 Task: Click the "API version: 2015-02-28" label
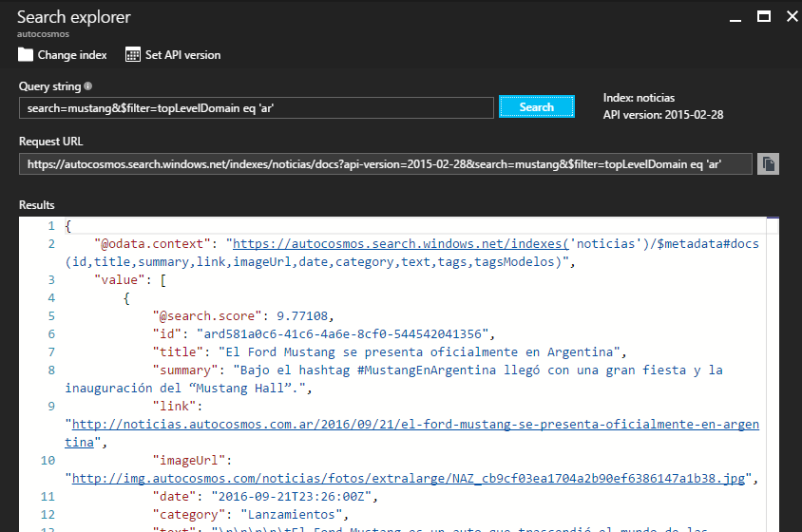pyautogui.click(x=663, y=115)
